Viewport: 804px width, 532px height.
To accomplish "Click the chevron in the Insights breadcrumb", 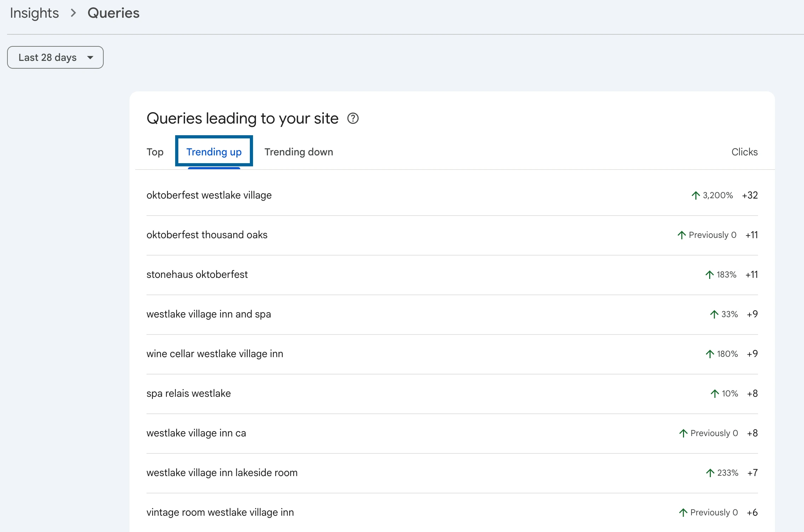I will [74, 13].
